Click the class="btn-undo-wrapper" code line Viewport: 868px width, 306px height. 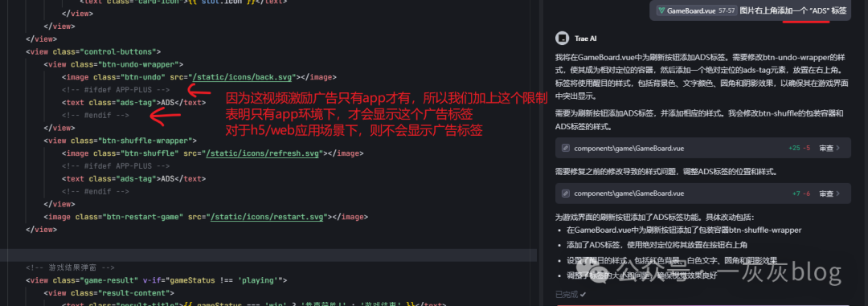[113, 64]
